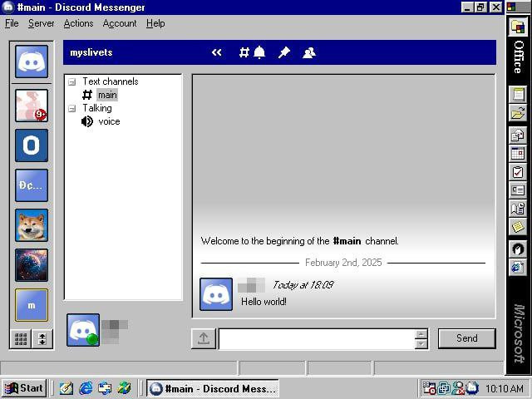Toggle channel notifications bell
Image resolution: width=532 pixels, height=399 pixels.
pos(259,52)
